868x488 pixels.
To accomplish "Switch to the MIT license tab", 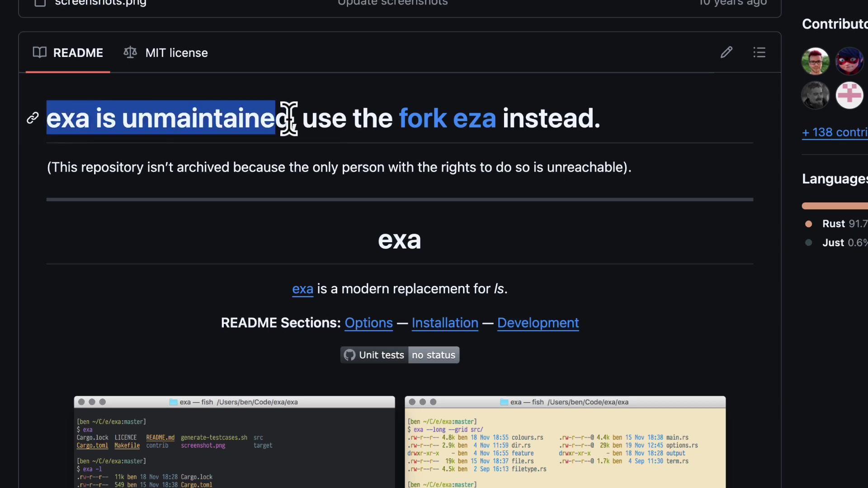I will [x=176, y=52].
